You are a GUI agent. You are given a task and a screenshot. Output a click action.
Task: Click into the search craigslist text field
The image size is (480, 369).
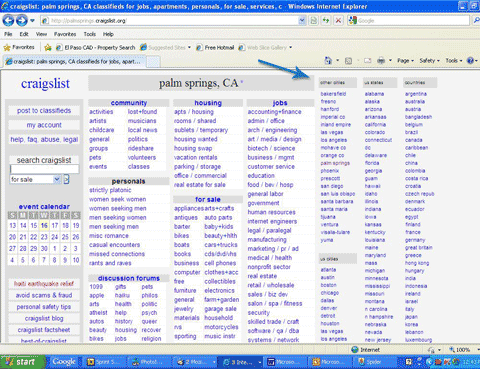(x=44, y=169)
